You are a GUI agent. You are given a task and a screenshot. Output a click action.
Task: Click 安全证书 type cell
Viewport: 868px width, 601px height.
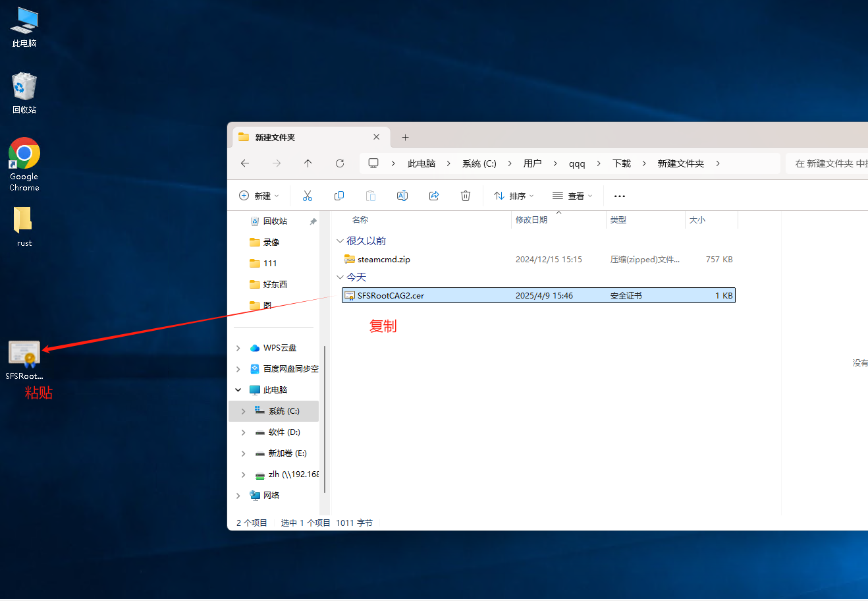pos(626,296)
